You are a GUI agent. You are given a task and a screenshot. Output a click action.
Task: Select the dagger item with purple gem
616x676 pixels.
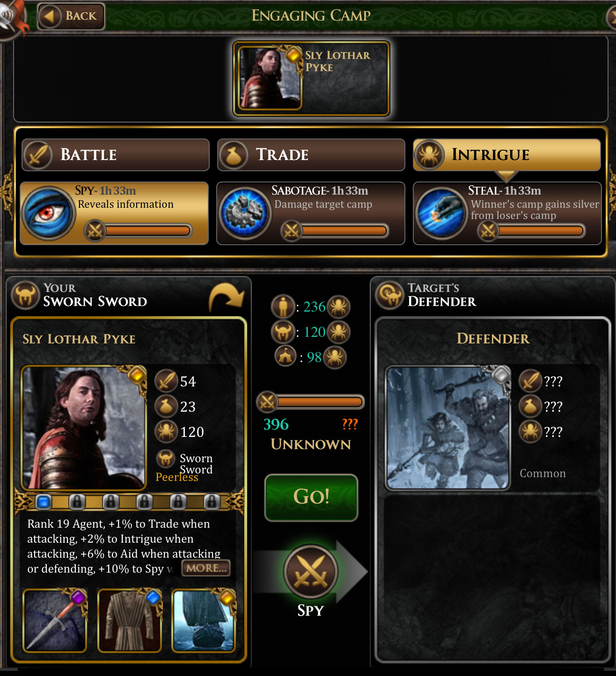point(55,620)
